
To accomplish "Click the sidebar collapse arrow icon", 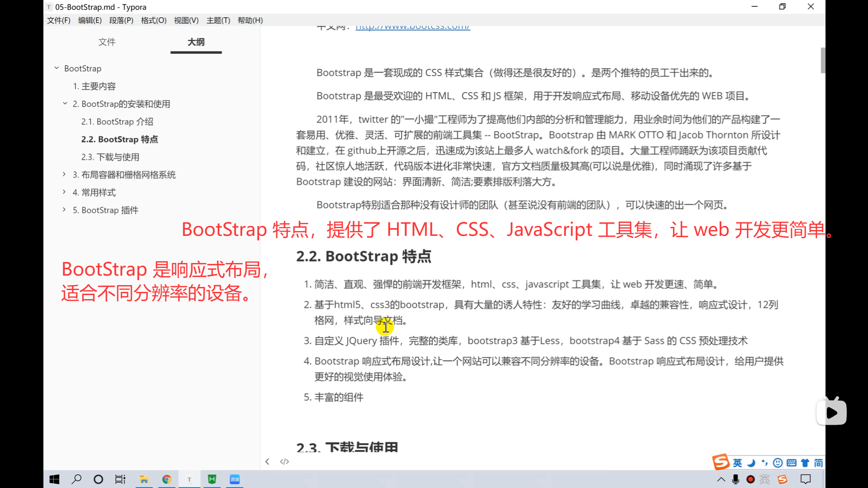I will (267, 461).
